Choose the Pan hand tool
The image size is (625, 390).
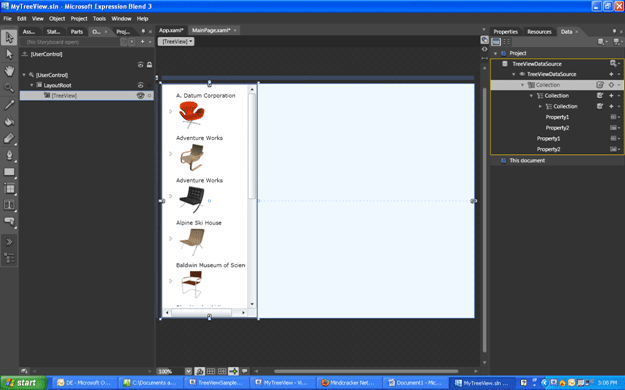tap(9, 71)
